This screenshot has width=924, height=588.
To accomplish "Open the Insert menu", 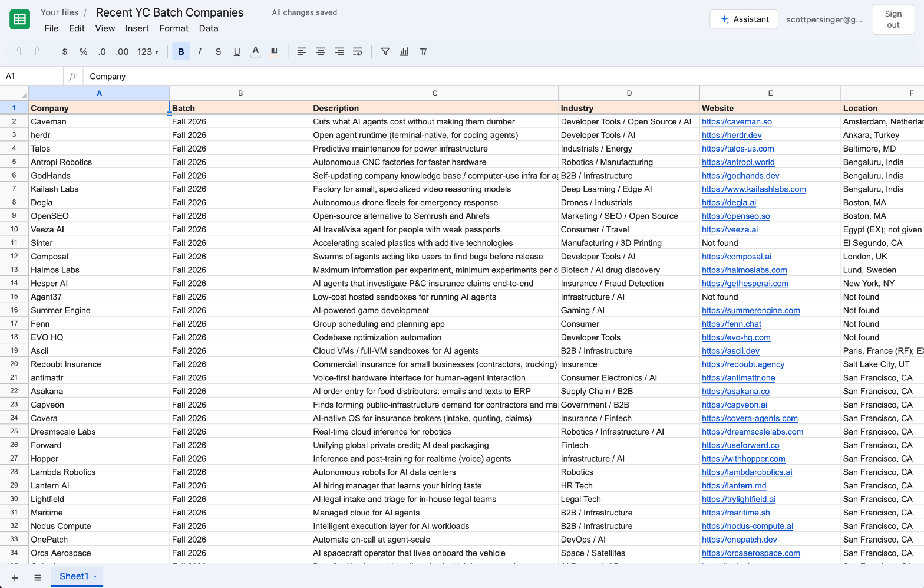I will 137,28.
